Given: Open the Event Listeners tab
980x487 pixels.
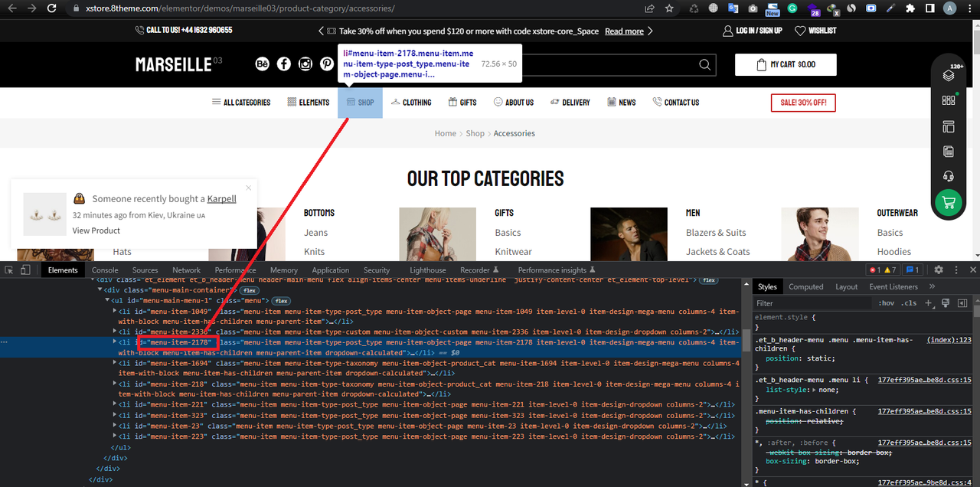Looking at the screenshot, I should pos(893,286).
